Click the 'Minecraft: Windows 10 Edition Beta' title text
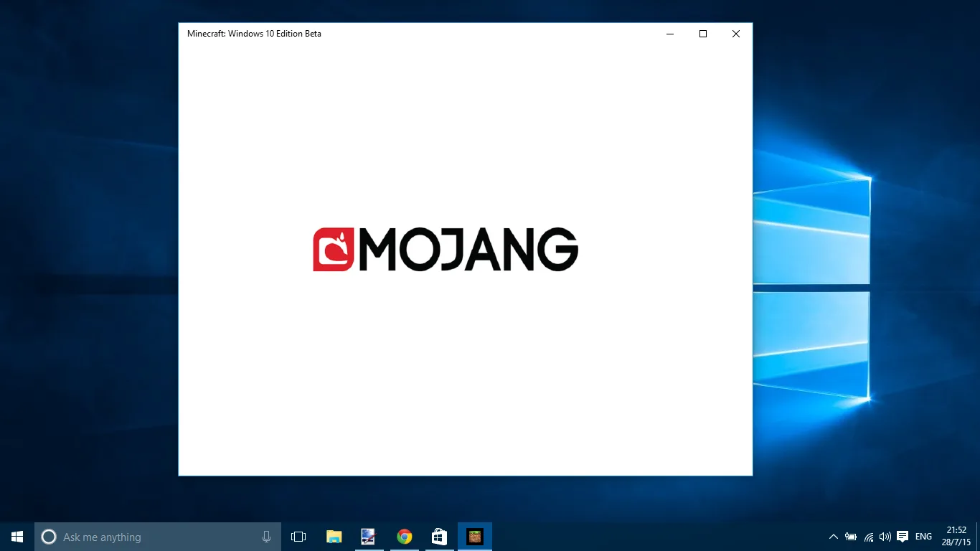The image size is (980, 551). (254, 34)
